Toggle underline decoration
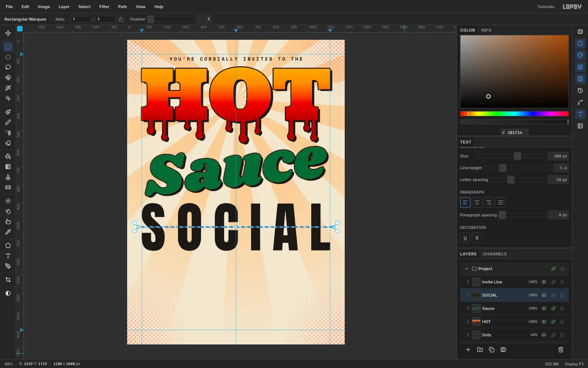This screenshot has width=588, height=368. point(465,238)
